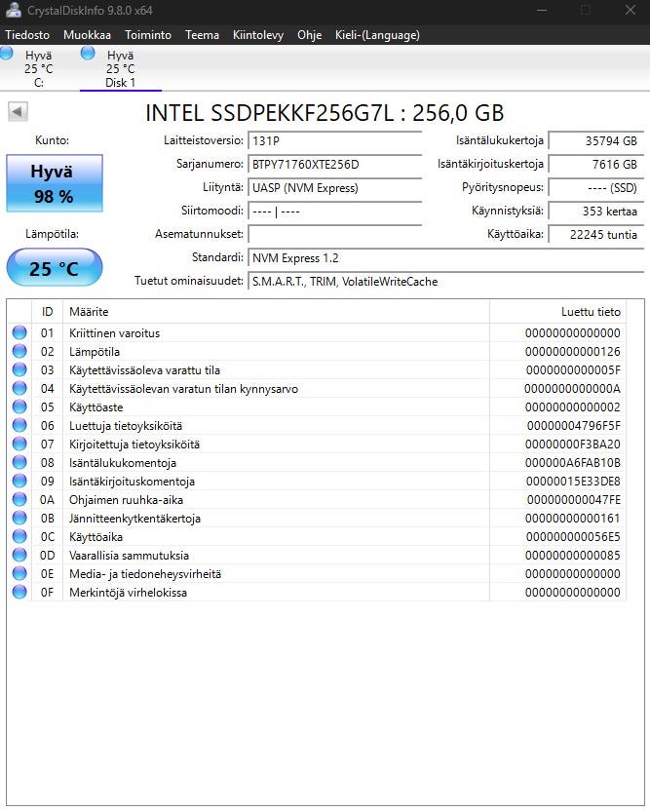
Task: Click the status icon for attribute 04
Action: click(19, 388)
